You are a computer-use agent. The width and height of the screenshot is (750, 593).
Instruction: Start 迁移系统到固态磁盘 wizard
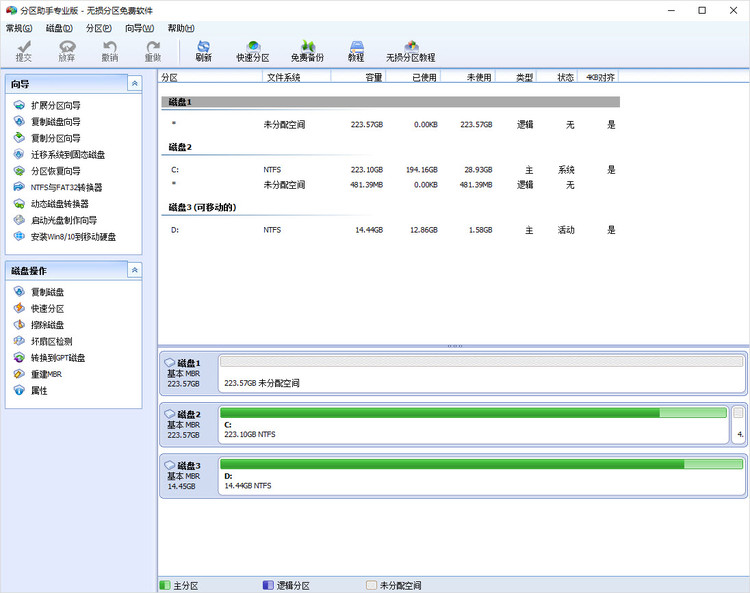[59, 154]
